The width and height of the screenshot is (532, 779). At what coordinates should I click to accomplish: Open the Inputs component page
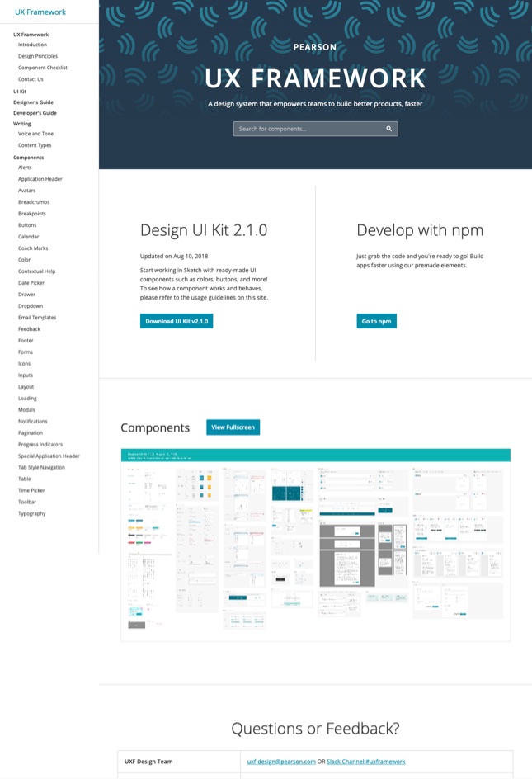tap(26, 375)
